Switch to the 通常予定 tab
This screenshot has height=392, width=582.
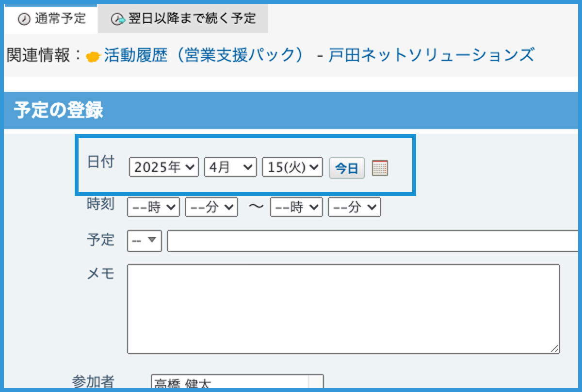point(51,19)
